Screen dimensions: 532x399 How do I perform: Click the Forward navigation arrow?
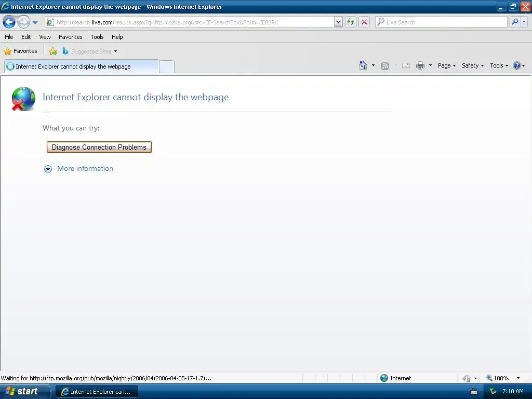[x=23, y=22]
